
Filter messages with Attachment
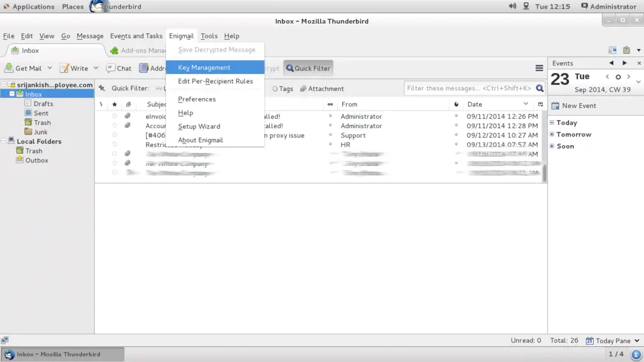point(322,89)
